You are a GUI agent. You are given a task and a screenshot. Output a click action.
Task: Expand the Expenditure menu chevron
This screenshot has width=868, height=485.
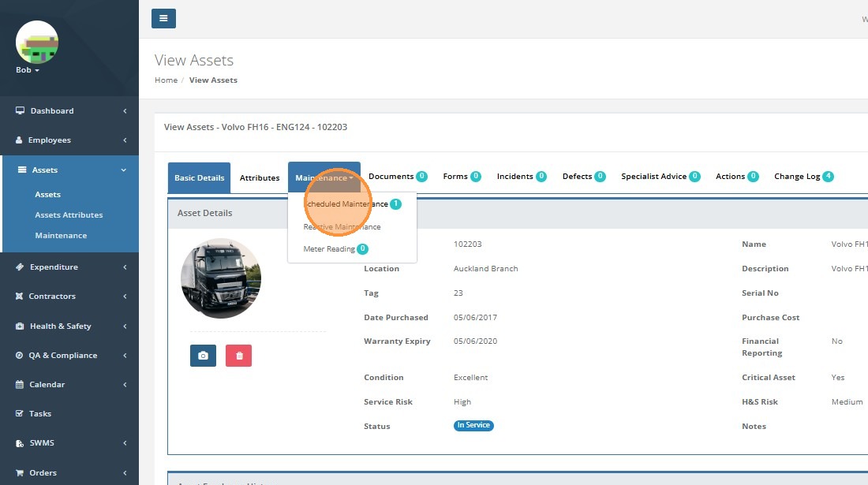(x=125, y=267)
